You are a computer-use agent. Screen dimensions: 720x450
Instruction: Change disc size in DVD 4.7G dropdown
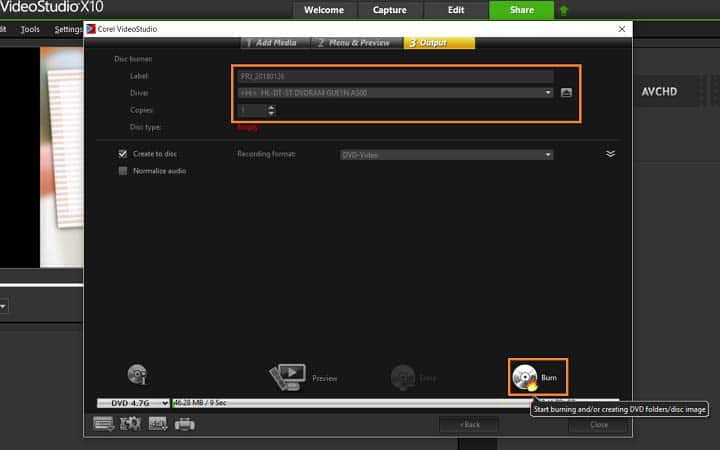coord(133,403)
